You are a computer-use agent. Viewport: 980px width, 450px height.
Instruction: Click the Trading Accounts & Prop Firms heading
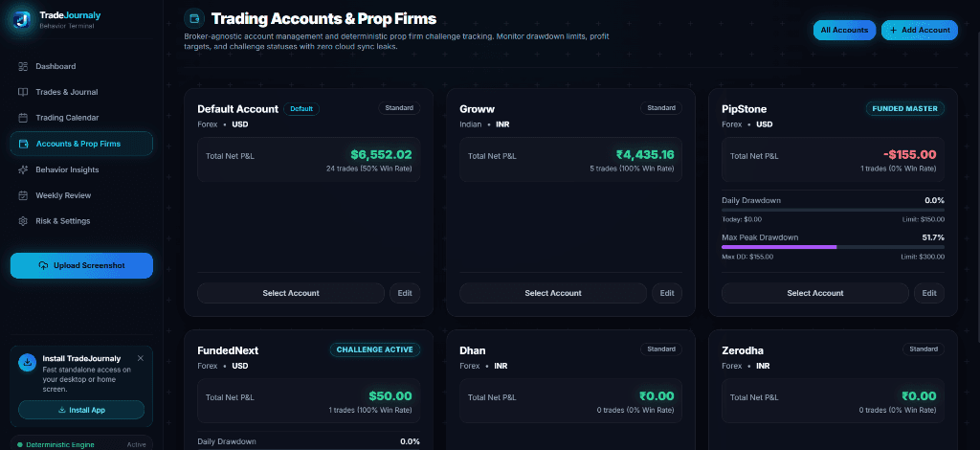[323, 18]
